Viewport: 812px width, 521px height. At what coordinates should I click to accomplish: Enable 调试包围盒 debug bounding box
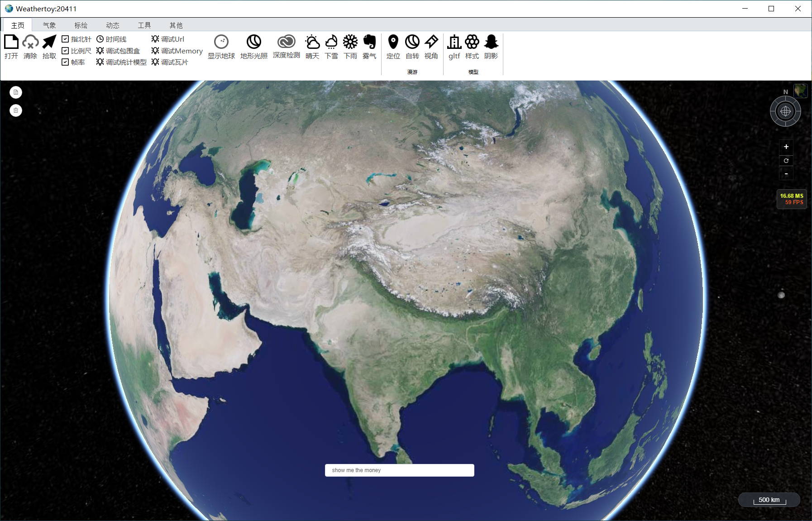tap(118, 51)
